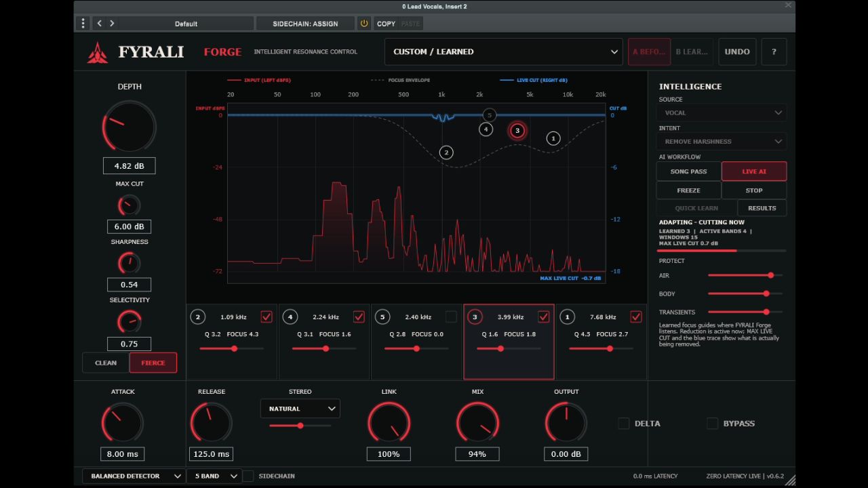Select band node 2 on the graph
The height and width of the screenshot is (488, 868).
(446, 152)
